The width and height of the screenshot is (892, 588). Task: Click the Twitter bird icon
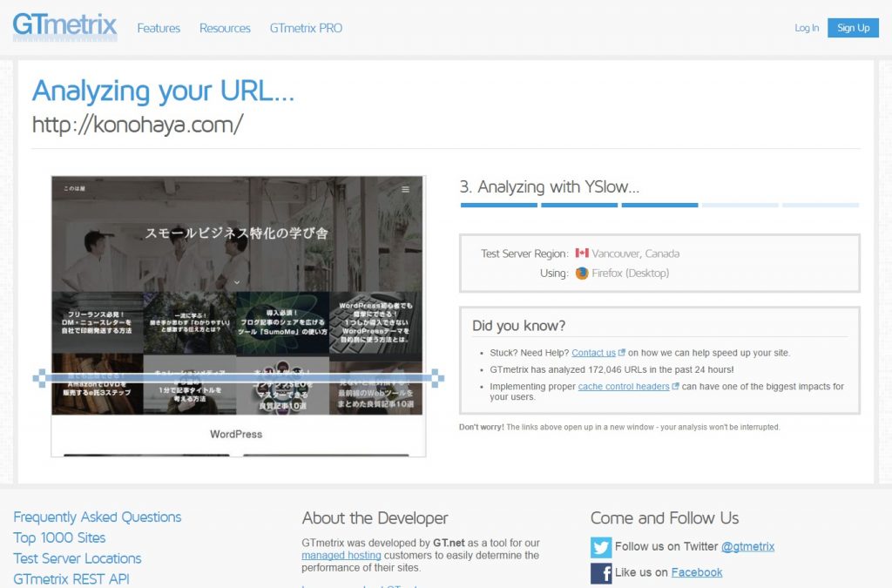601,547
